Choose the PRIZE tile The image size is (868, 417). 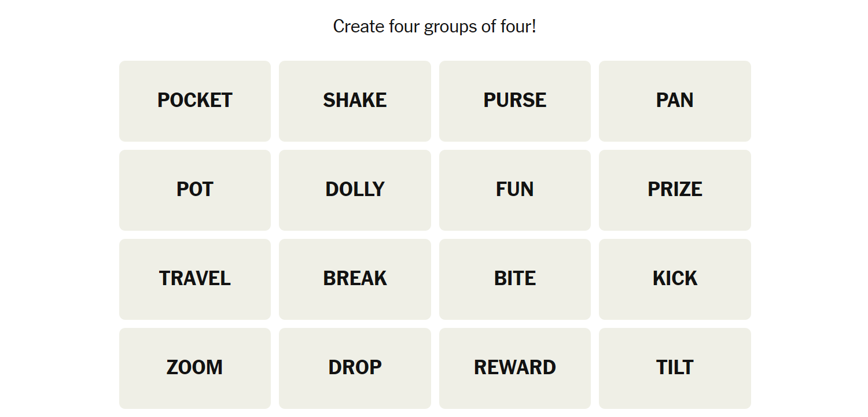click(x=675, y=190)
